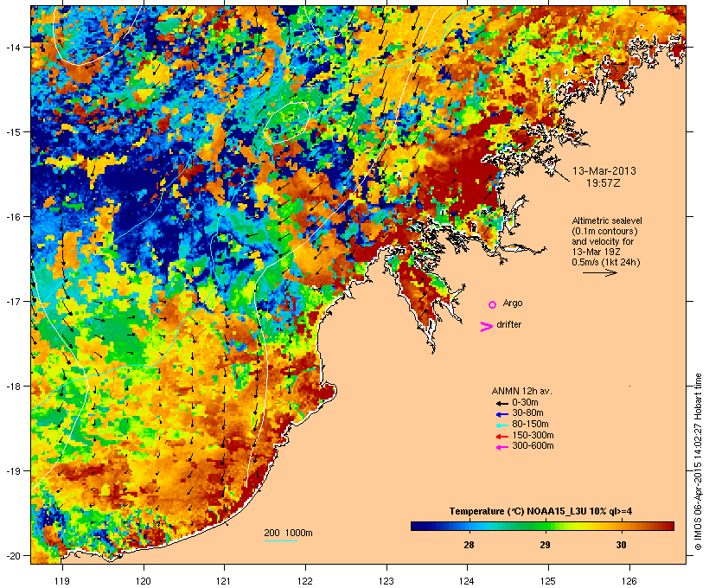Click the latitude label -16

[12, 217]
